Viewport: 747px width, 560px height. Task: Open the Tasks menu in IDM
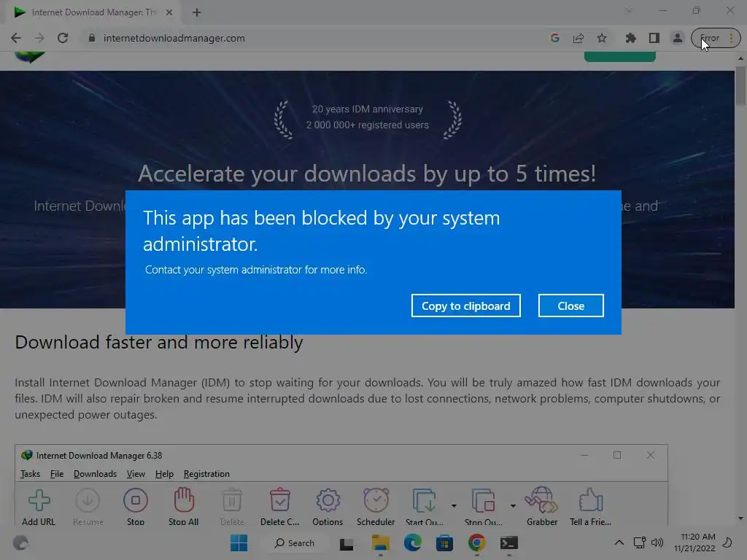[x=30, y=474]
